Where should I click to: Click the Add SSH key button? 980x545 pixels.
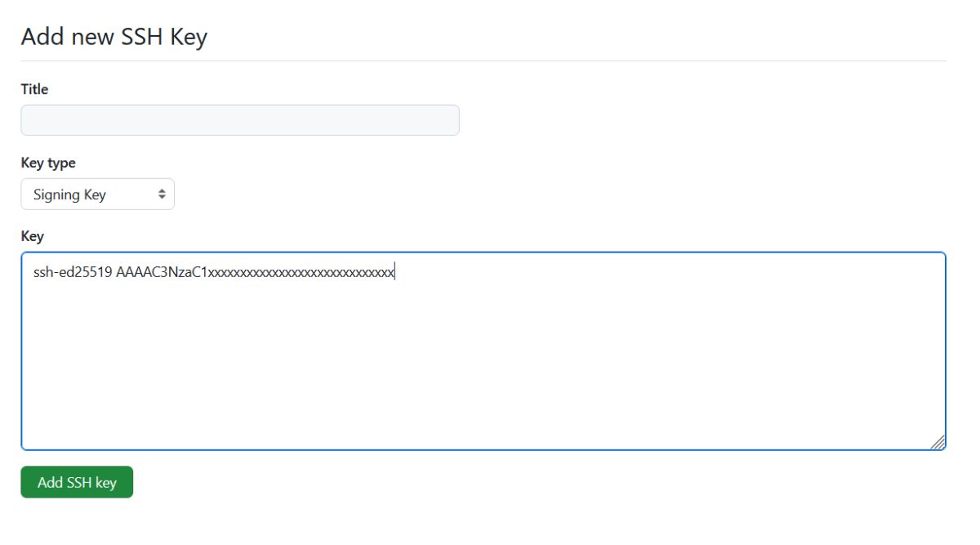click(77, 482)
